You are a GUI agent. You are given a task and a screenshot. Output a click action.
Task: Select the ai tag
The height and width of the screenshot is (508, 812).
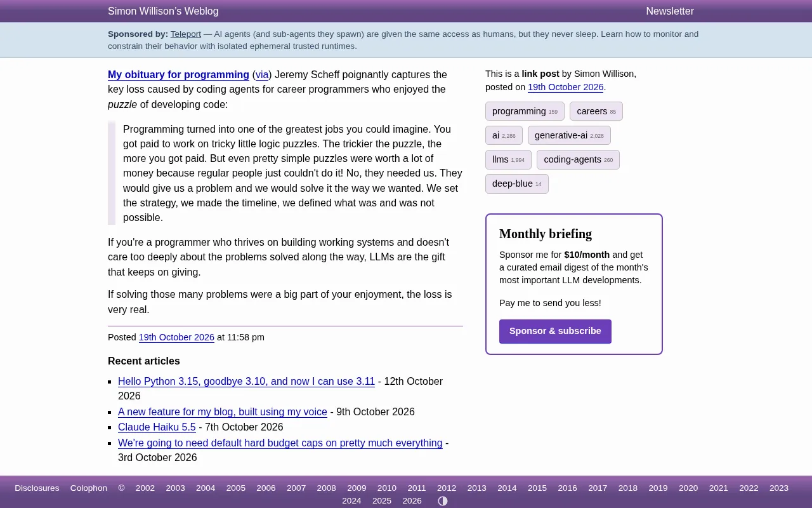504,135
